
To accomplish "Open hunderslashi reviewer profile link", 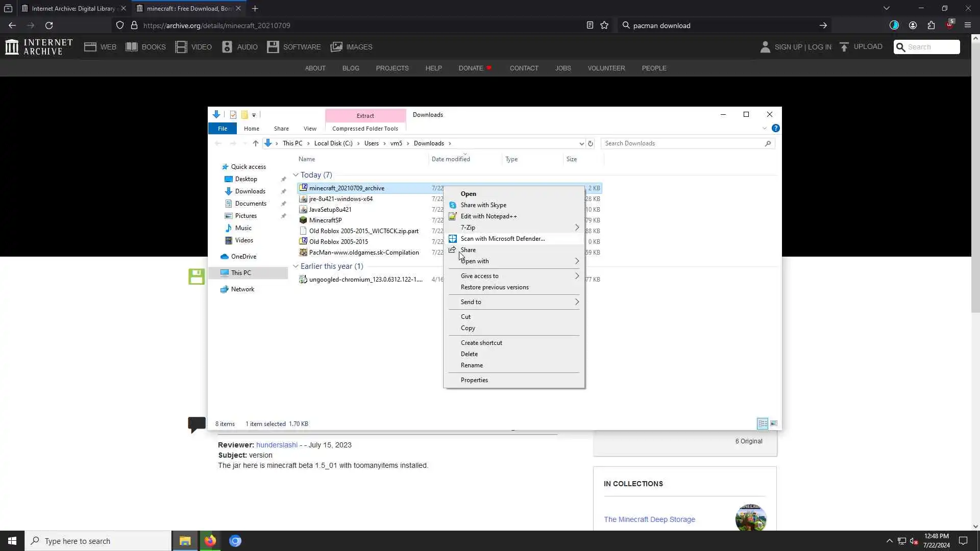I will point(277,445).
